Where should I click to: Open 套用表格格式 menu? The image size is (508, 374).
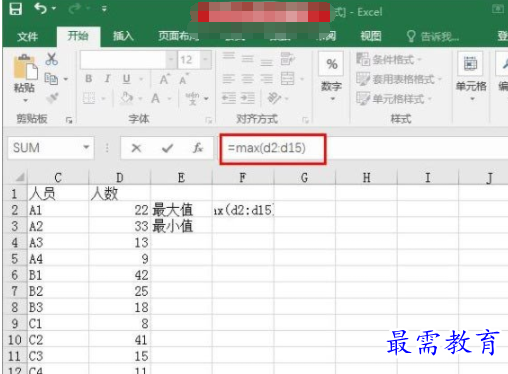399,79
